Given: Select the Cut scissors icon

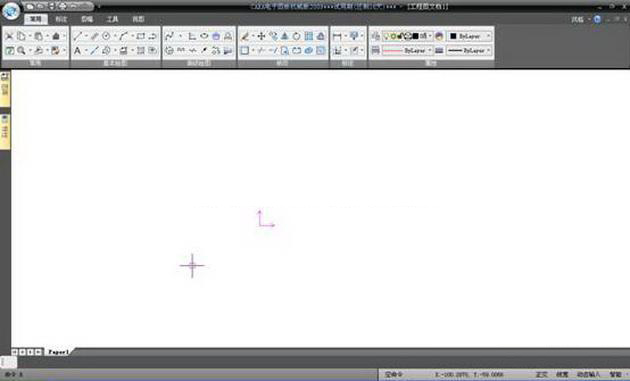Looking at the screenshot, I should (9, 37).
